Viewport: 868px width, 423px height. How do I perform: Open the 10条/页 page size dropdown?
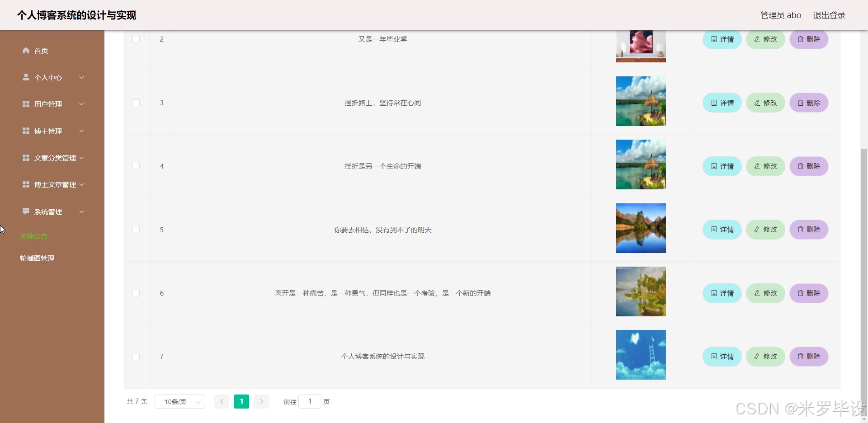pyautogui.click(x=179, y=402)
